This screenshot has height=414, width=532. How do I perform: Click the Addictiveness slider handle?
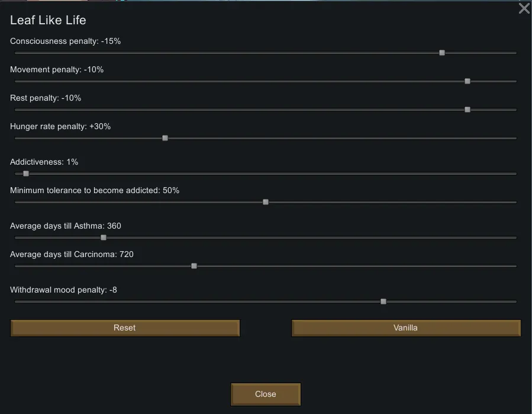point(26,174)
